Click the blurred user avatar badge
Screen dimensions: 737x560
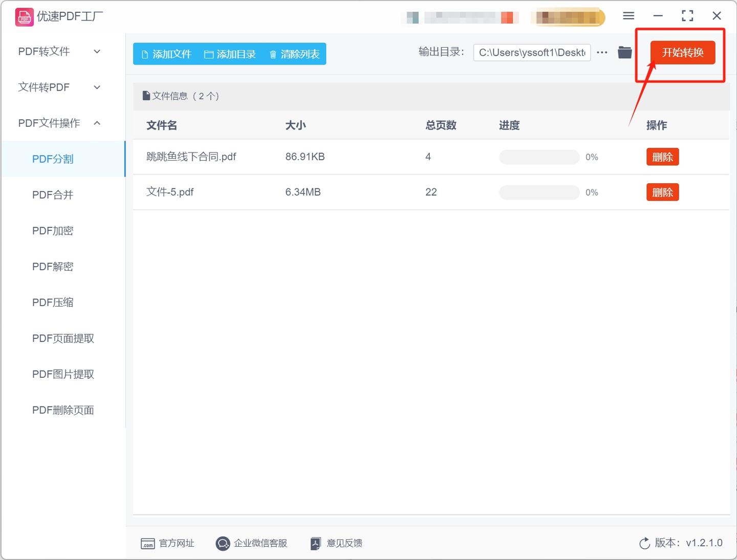click(568, 17)
